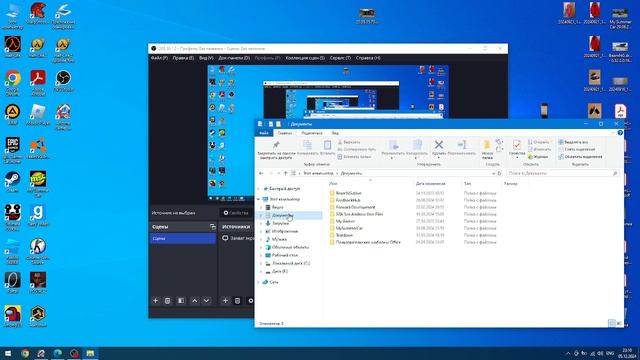Select Музыка in Explorer navigation tree
The height and width of the screenshot is (360, 640).
tap(279, 239)
